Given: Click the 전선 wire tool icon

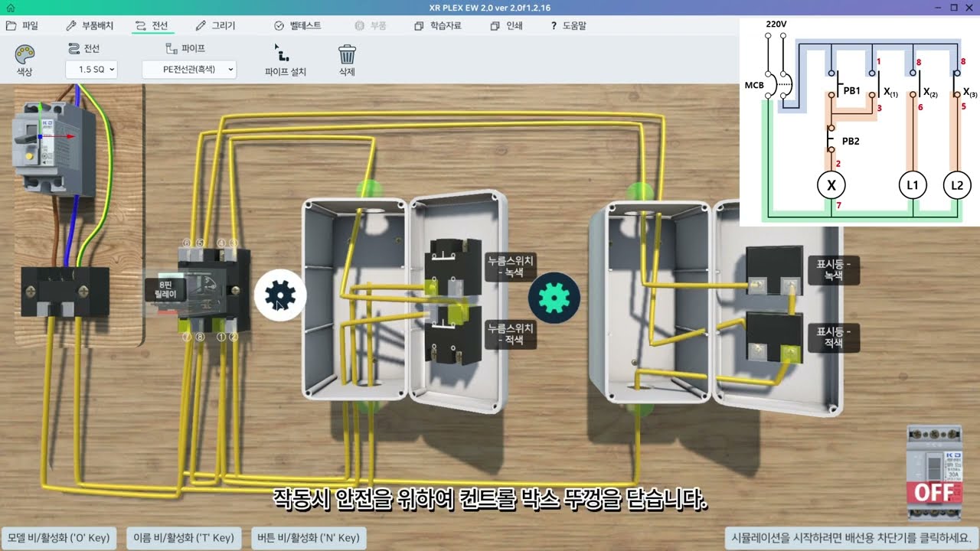Looking at the screenshot, I should 74,48.
